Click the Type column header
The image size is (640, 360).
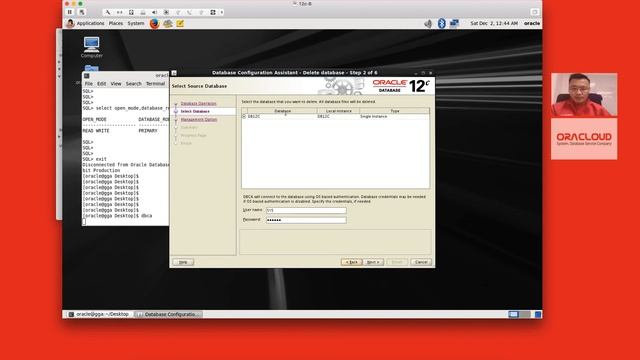pos(395,111)
